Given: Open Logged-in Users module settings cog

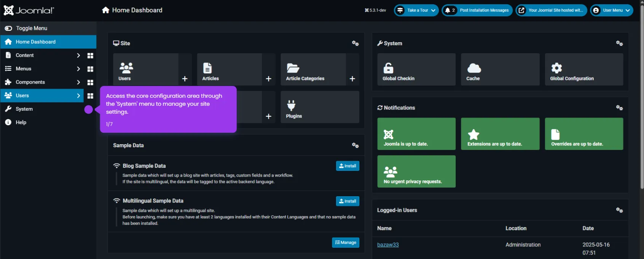Looking at the screenshot, I should pyautogui.click(x=619, y=210).
